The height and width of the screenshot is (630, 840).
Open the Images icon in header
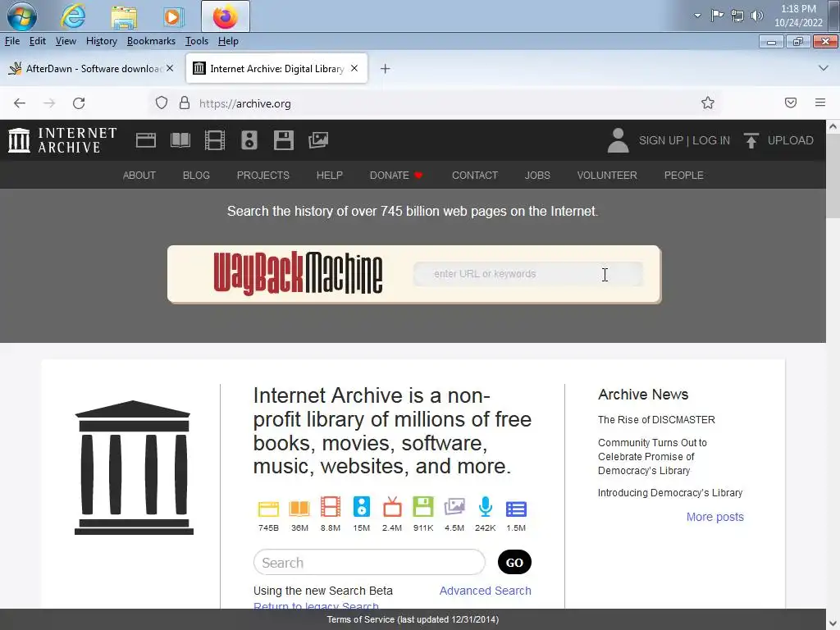[318, 140]
